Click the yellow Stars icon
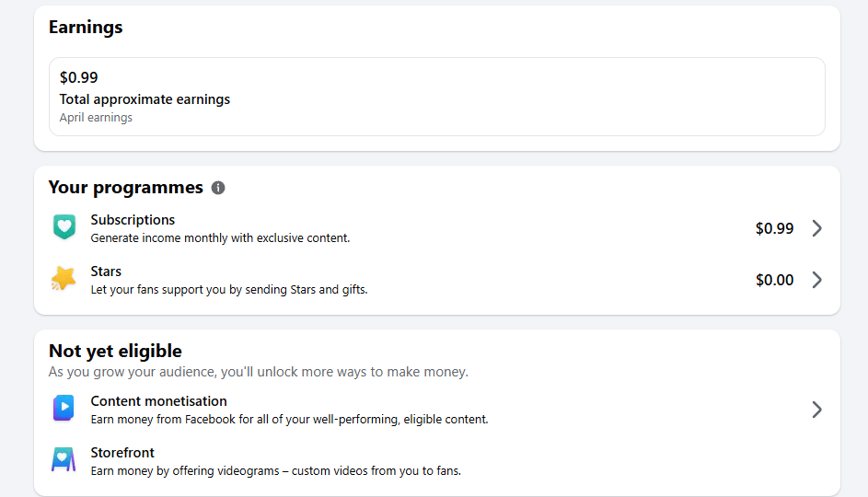The height and width of the screenshot is (497, 868). click(x=64, y=279)
